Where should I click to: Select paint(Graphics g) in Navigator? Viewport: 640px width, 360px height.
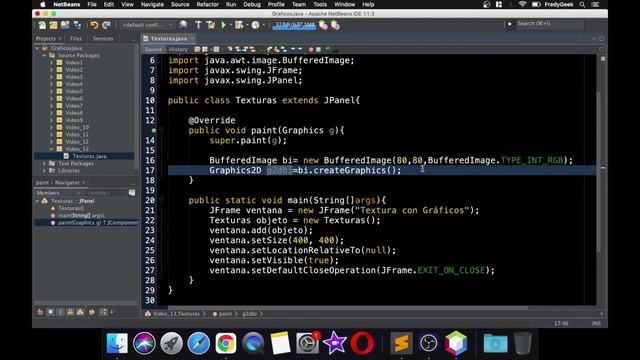tap(98, 222)
